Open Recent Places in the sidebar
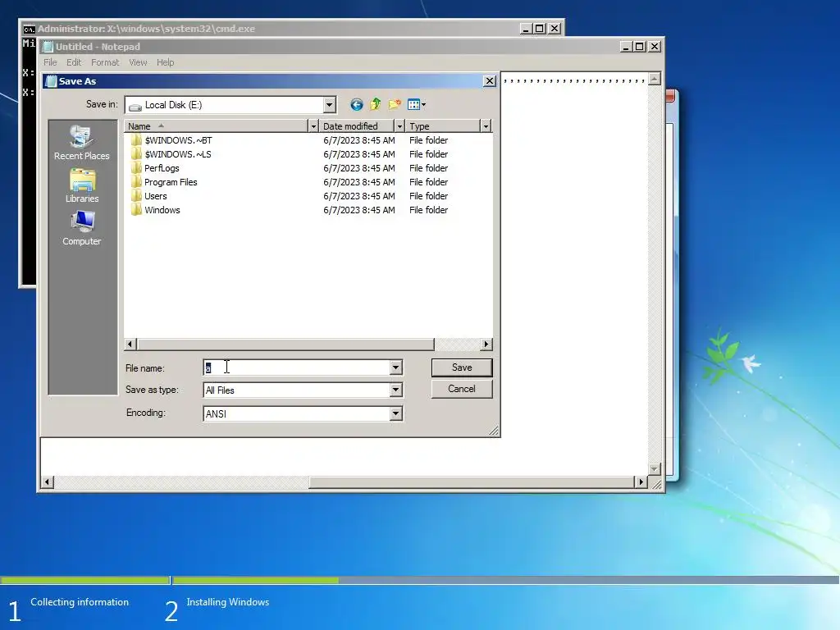The width and height of the screenshot is (840, 630). coord(81,143)
